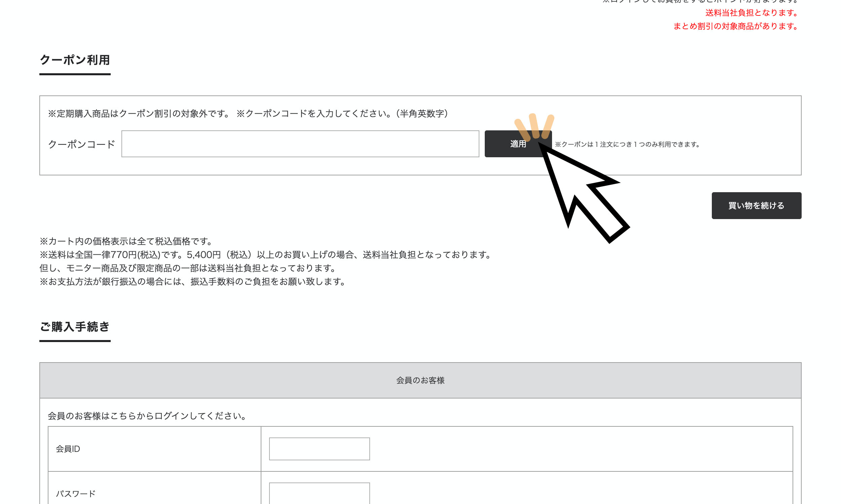This screenshot has height=504, width=841.
Task: Click the 銀行振込 transfer fee note
Action: pos(192,282)
